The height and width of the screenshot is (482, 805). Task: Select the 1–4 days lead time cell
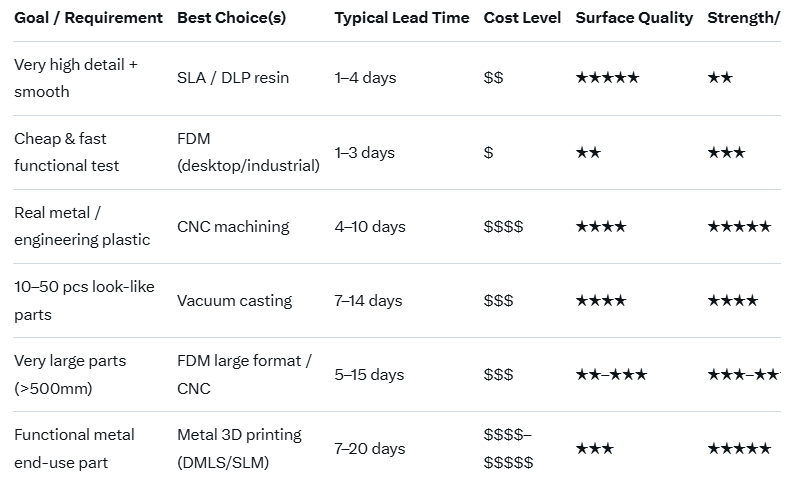pos(366,78)
